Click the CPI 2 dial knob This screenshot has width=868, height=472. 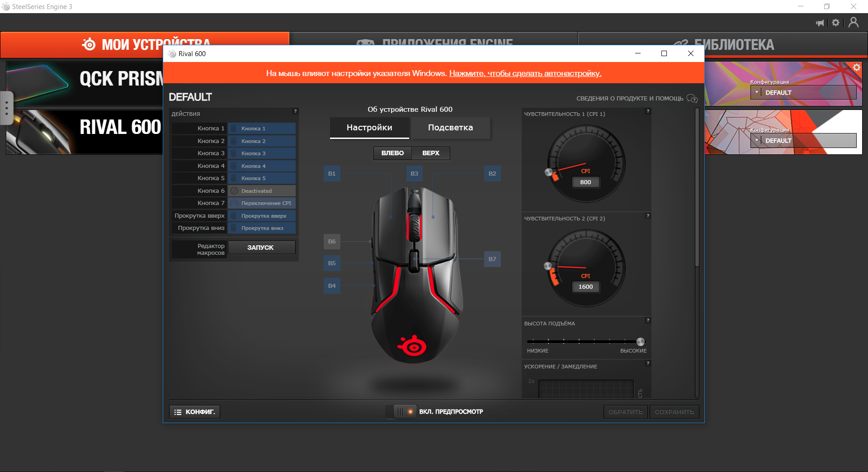tap(547, 266)
